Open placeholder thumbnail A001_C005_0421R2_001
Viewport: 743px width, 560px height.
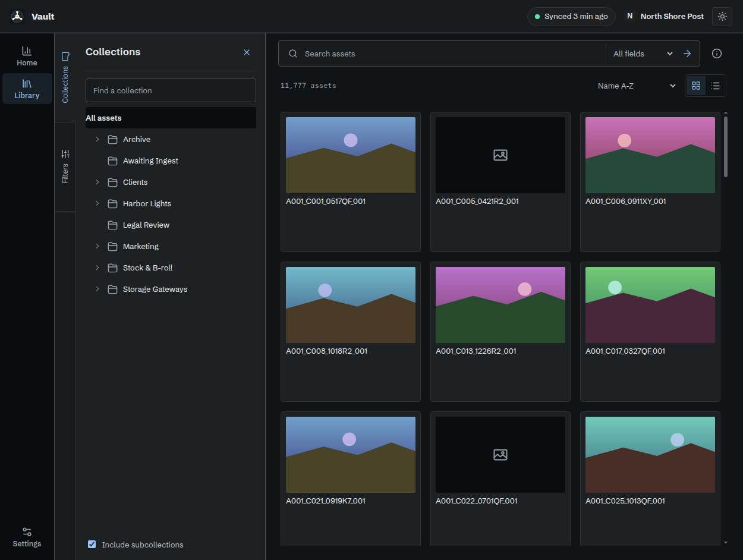[500, 155]
